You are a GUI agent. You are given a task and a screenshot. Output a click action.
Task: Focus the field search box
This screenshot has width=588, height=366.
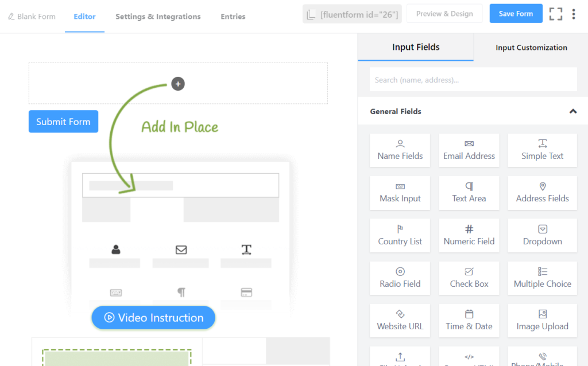pos(473,79)
